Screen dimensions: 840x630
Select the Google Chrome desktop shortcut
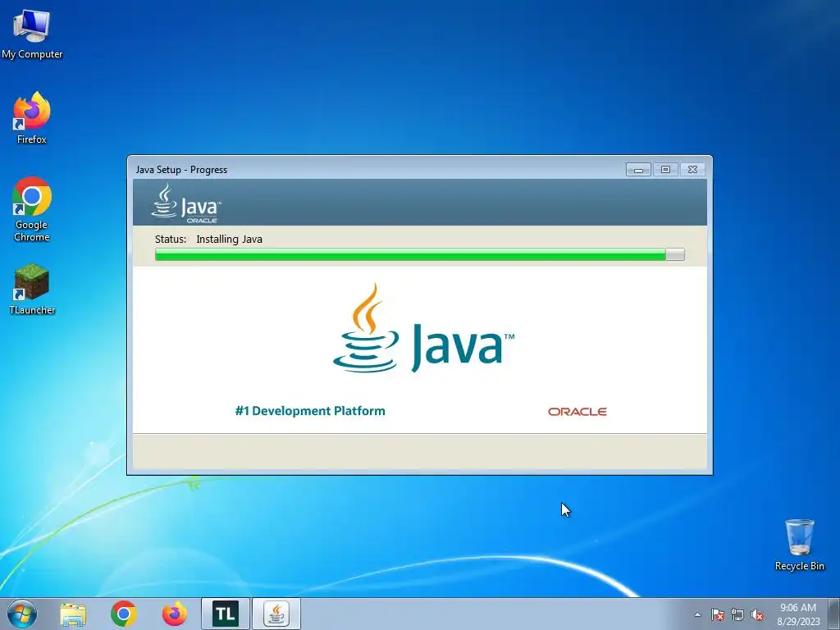pyautogui.click(x=32, y=209)
